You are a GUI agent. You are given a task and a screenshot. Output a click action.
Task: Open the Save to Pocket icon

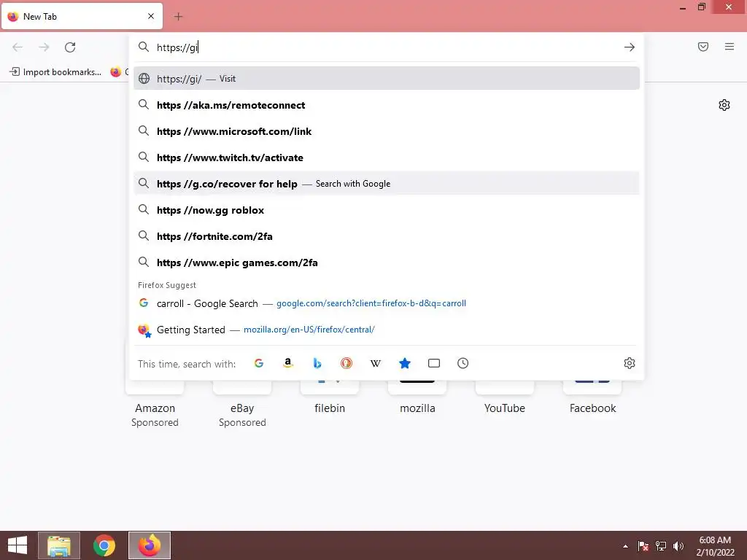click(x=703, y=47)
